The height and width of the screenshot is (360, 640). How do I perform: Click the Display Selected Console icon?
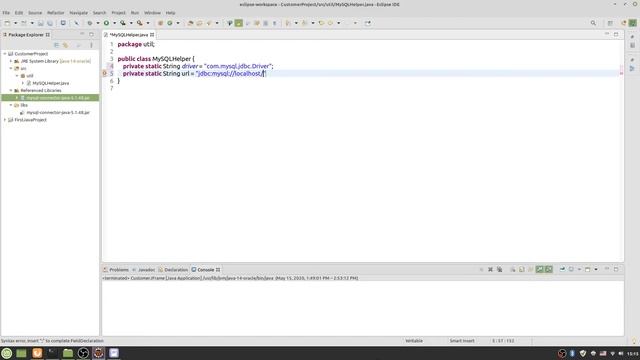coord(571,269)
